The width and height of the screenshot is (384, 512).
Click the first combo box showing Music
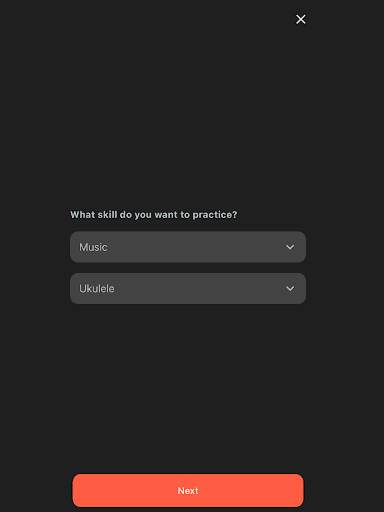click(x=188, y=247)
